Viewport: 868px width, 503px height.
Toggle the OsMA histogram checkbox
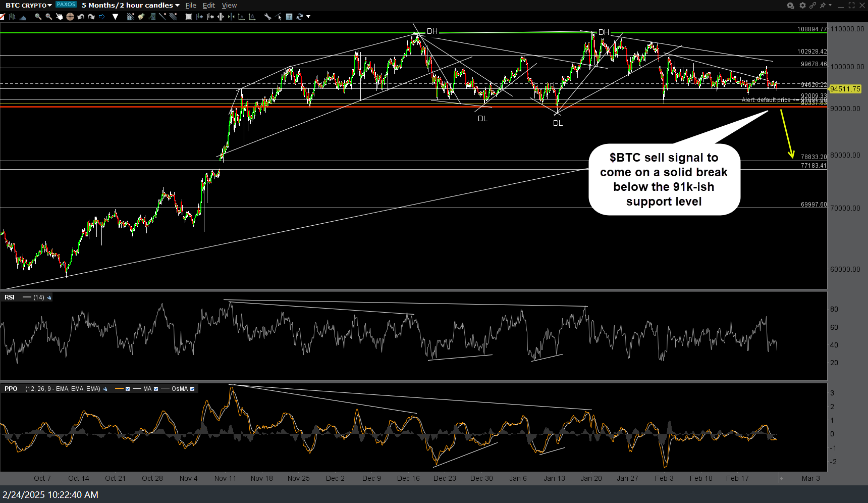[x=192, y=389]
